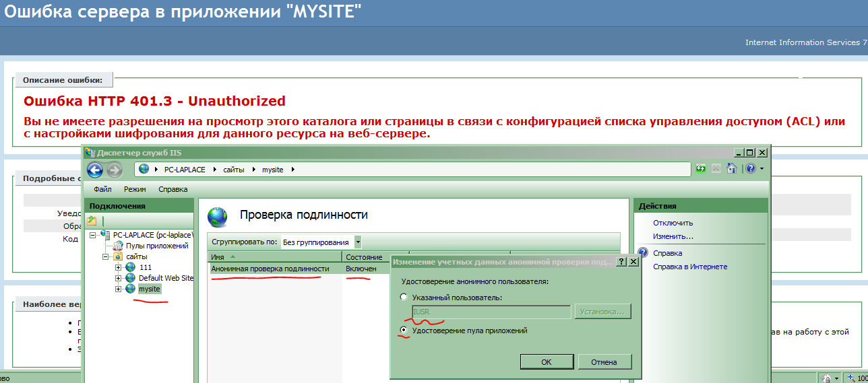The width and height of the screenshot is (868, 383).
Task: Select the Указанный пользователь radio button
Action: (404, 297)
